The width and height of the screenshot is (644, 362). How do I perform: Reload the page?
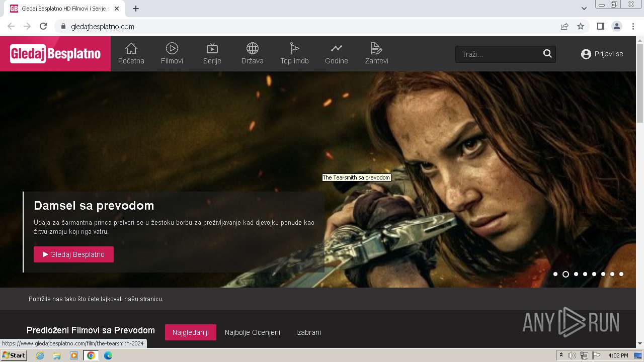pyautogui.click(x=43, y=26)
